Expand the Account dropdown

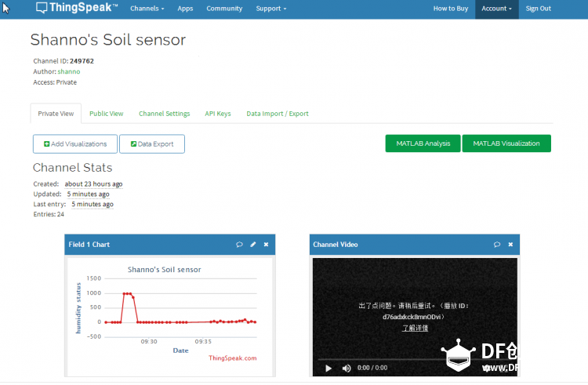click(x=496, y=9)
